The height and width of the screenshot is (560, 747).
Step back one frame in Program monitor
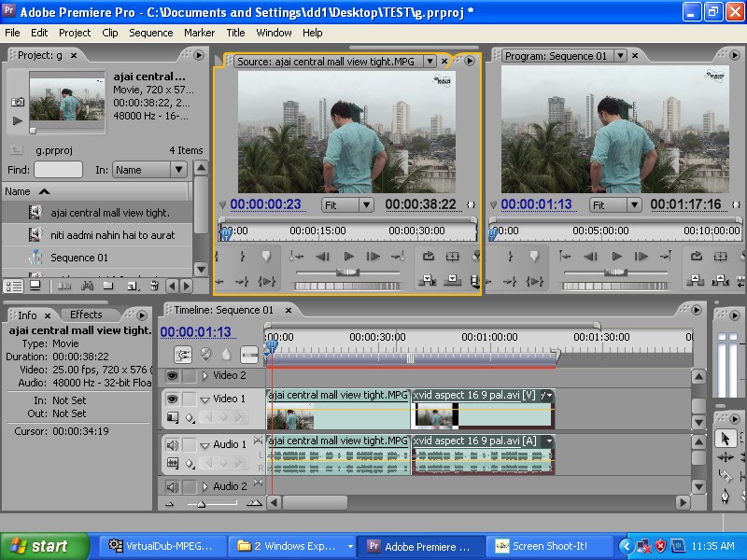(591, 257)
